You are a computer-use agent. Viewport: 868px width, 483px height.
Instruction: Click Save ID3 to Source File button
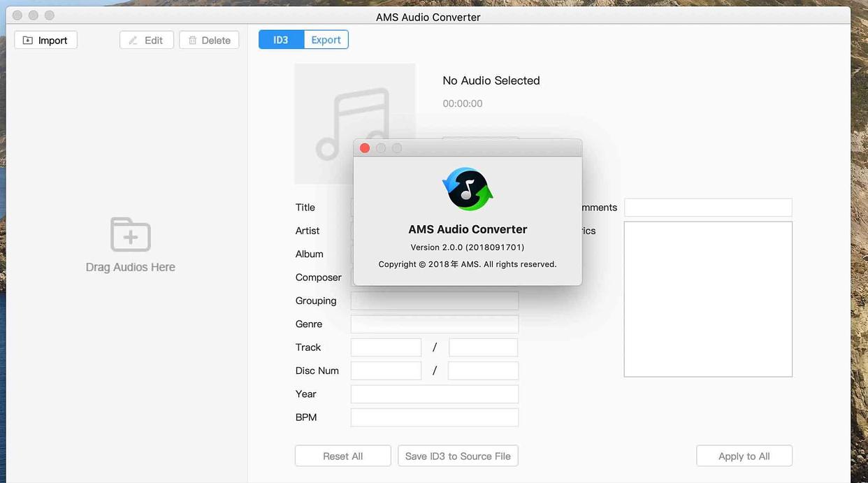(x=458, y=456)
